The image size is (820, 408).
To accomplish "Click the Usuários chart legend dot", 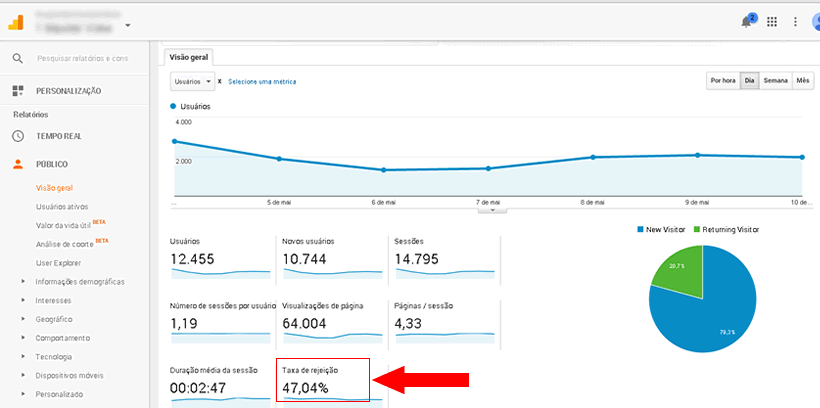I will 173,106.
